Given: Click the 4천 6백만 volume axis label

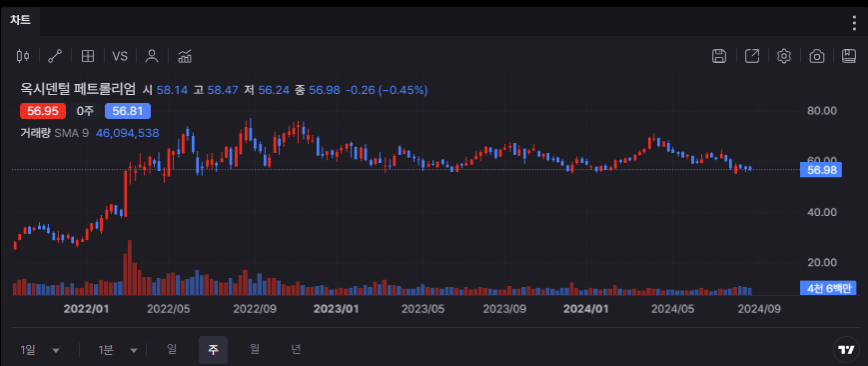Looking at the screenshot, I should 828,288.
